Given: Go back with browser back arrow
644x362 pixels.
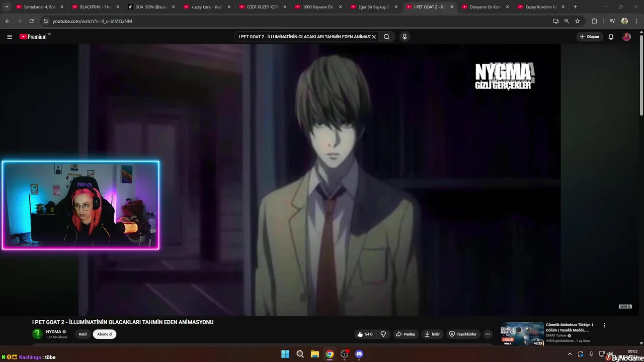Looking at the screenshot, I should (x=7, y=21).
